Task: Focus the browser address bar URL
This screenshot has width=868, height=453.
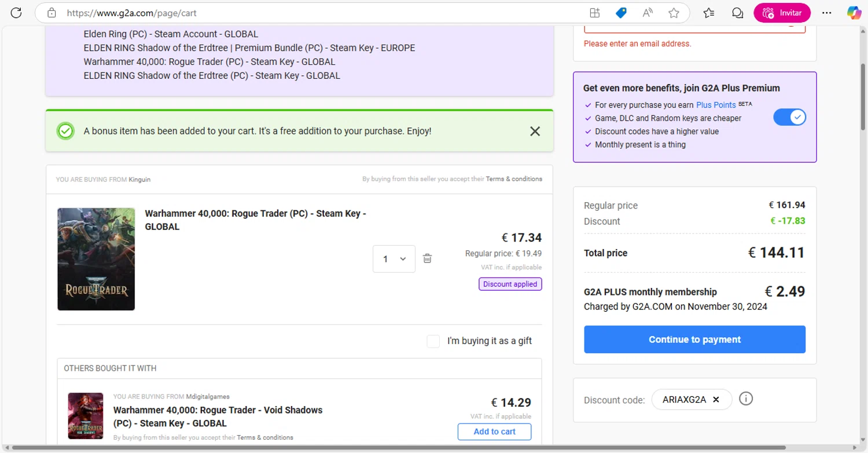Action: point(132,13)
